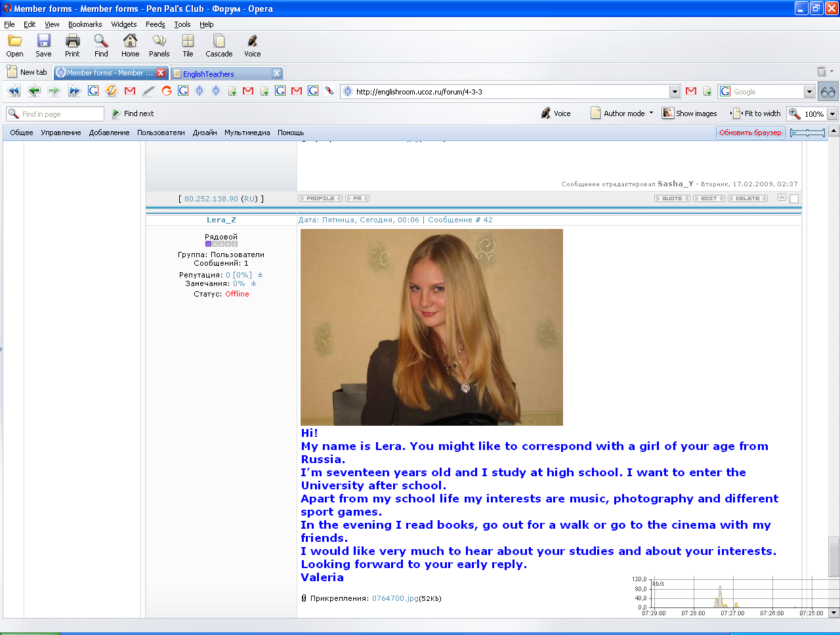The image size is (840, 635).
Task: Click the Save floppy disk icon
Action: coord(43,41)
